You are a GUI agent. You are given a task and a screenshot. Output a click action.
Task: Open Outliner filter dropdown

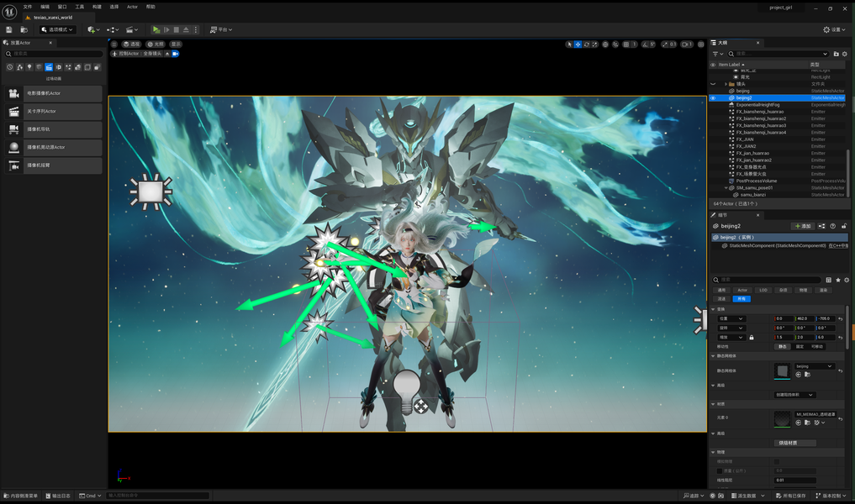(x=718, y=54)
